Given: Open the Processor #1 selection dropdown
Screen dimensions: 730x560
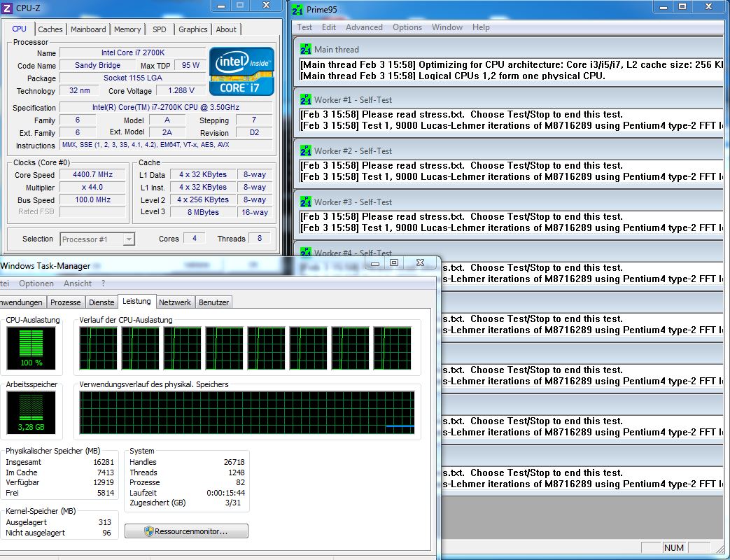Looking at the screenshot, I should click(x=97, y=239).
